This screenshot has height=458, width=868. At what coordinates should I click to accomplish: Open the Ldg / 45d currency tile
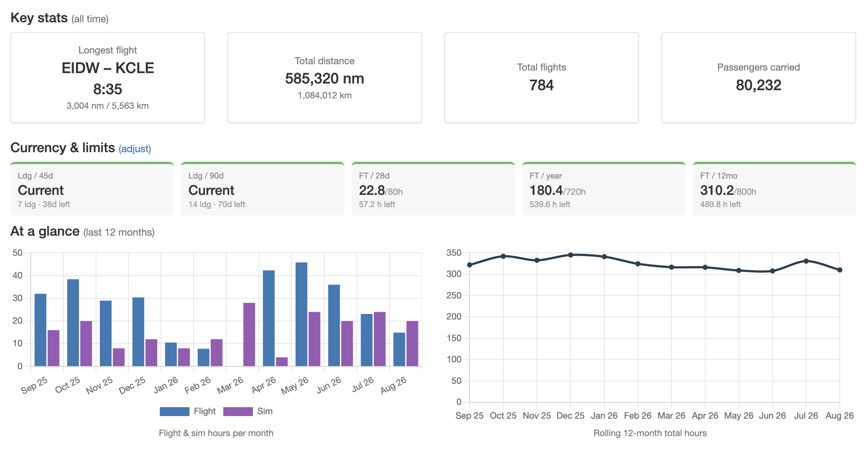92,189
